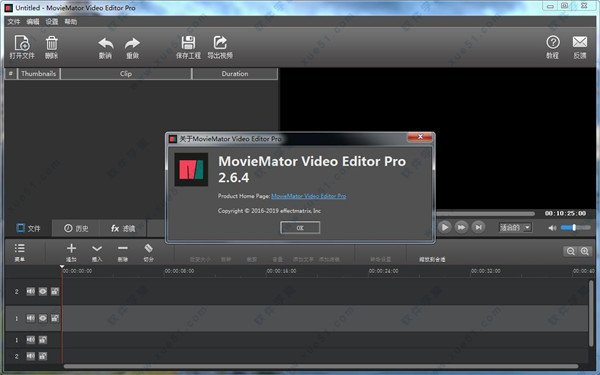Hide video track 1 with eye icon
The height and width of the screenshot is (375, 600).
click(x=43, y=318)
